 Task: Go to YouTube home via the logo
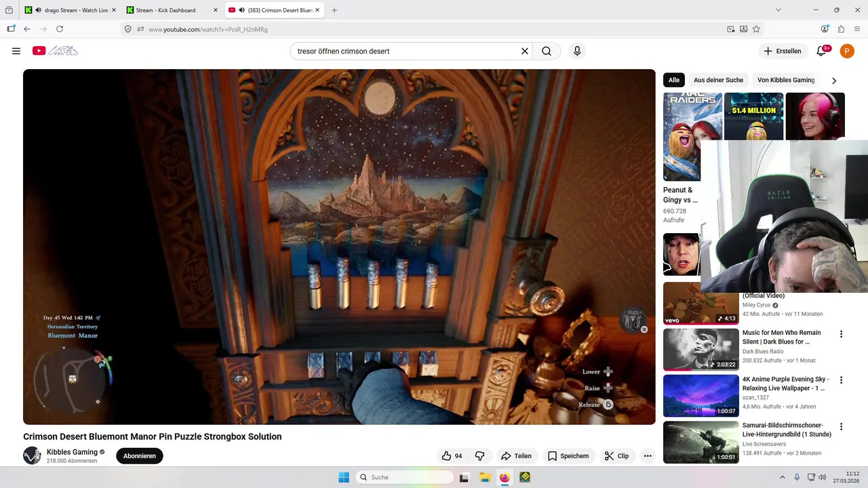(x=55, y=51)
